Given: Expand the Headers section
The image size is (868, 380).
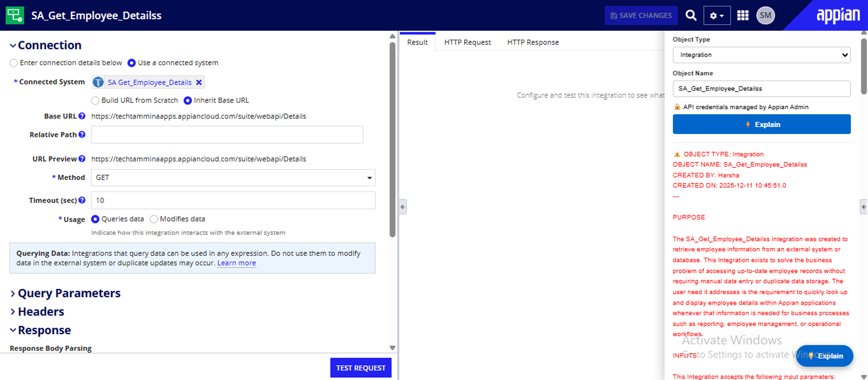Looking at the screenshot, I should coord(13,312).
